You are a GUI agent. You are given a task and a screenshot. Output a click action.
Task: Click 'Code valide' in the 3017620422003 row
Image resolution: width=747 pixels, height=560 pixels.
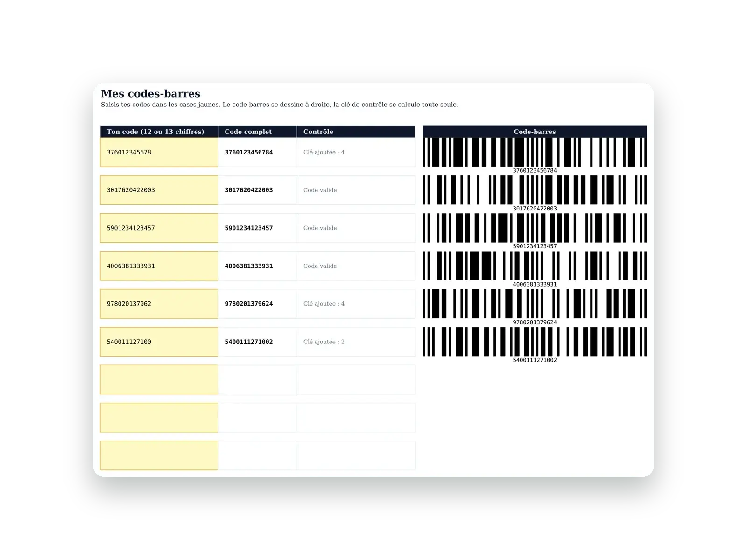coord(320,190)
